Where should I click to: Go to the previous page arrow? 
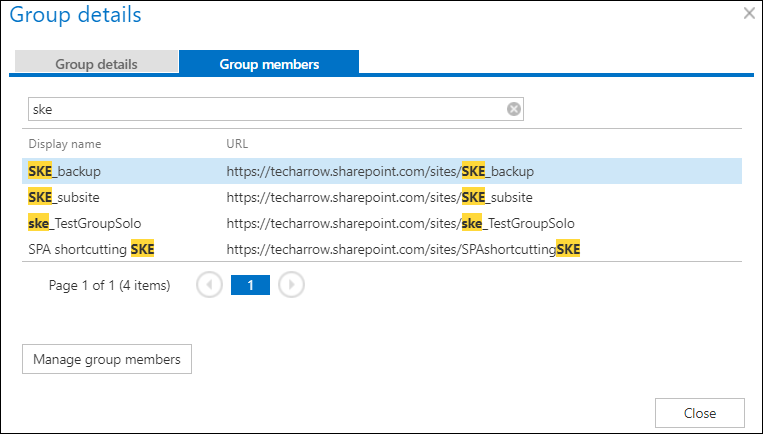click(x=210, y=285)
